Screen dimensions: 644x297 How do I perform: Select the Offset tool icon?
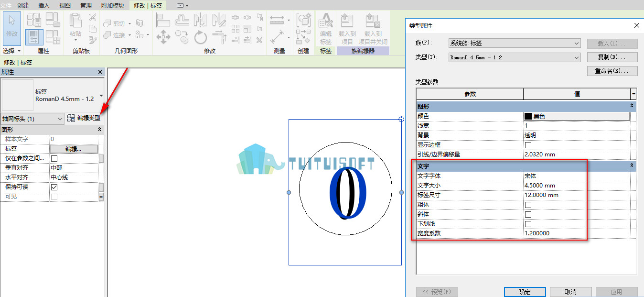pos(182,20)
